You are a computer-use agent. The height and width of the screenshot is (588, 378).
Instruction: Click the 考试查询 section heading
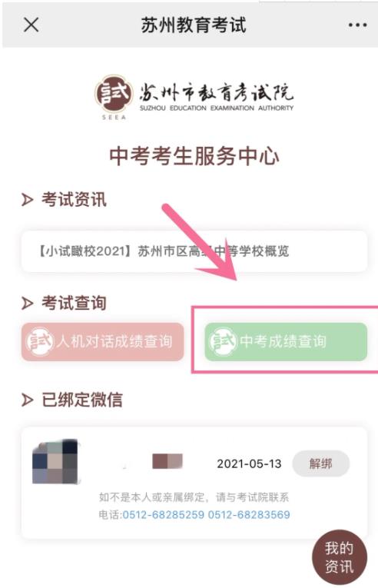[74, 303]
